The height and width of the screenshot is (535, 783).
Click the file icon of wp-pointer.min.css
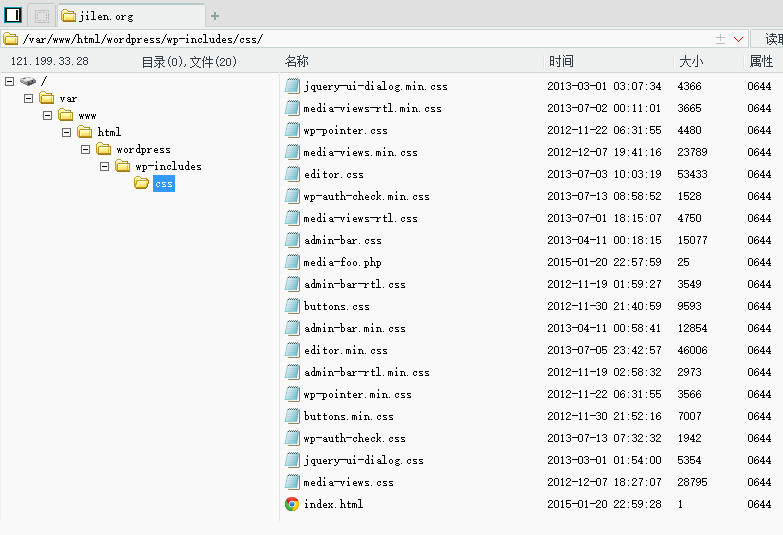[x=292, y=394]
